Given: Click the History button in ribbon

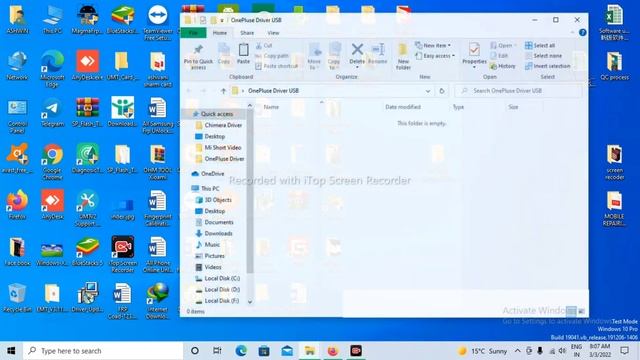Looking at the screenshot, I should [503, 66].
